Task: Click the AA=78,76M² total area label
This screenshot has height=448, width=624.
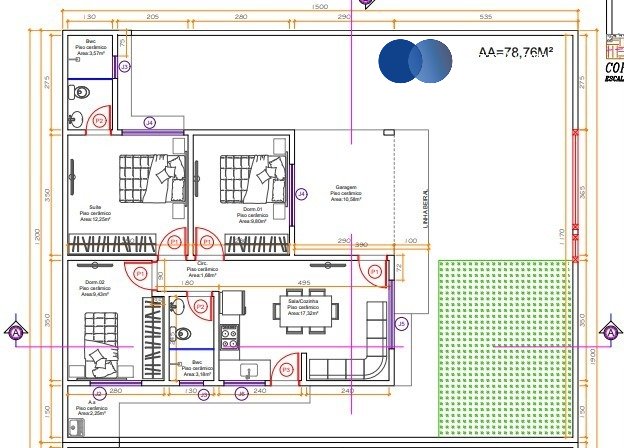Action: tap(516, 52)
